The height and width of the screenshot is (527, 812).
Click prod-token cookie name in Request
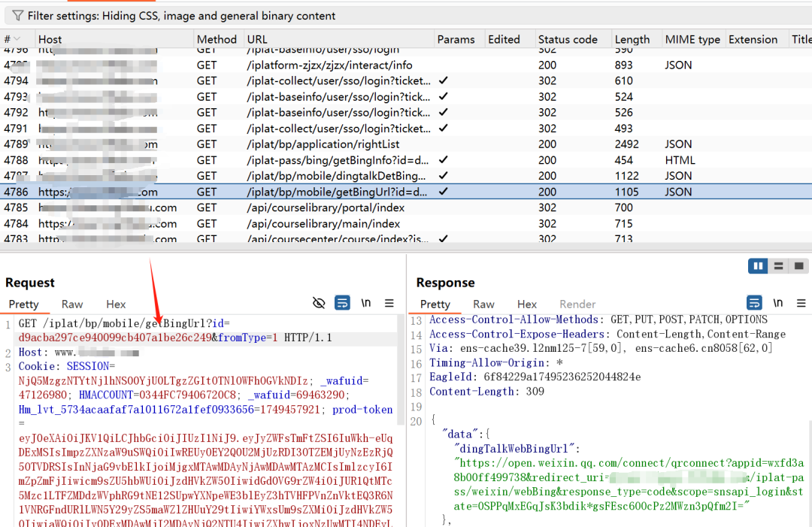click(362, 410)
